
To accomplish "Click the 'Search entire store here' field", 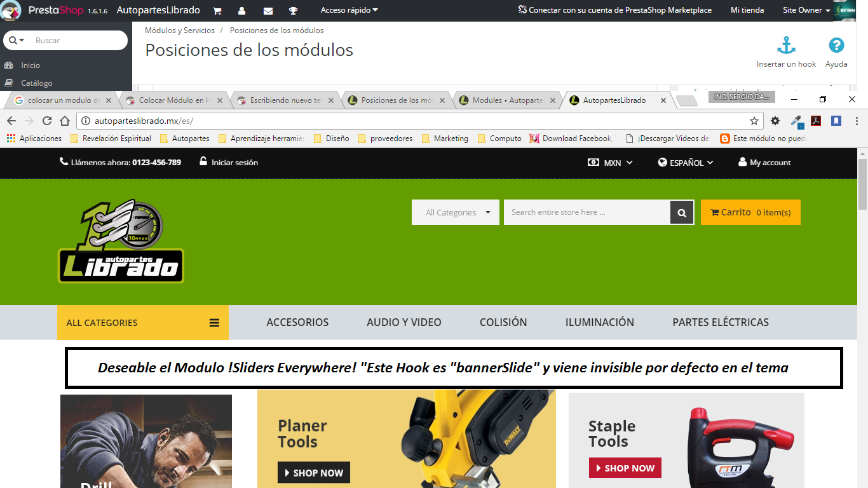I will (587, 212).
